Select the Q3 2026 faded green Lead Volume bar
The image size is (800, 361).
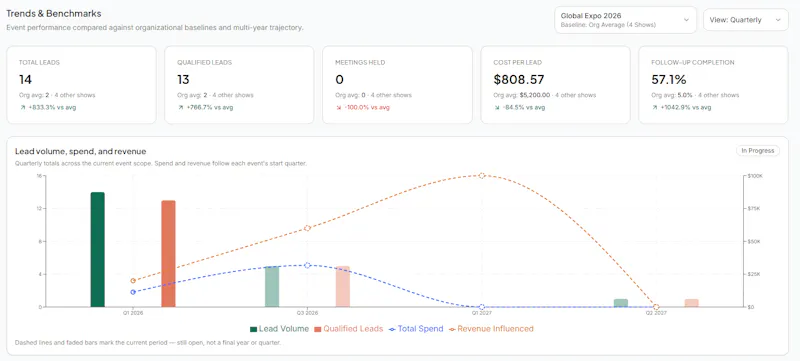272,287
